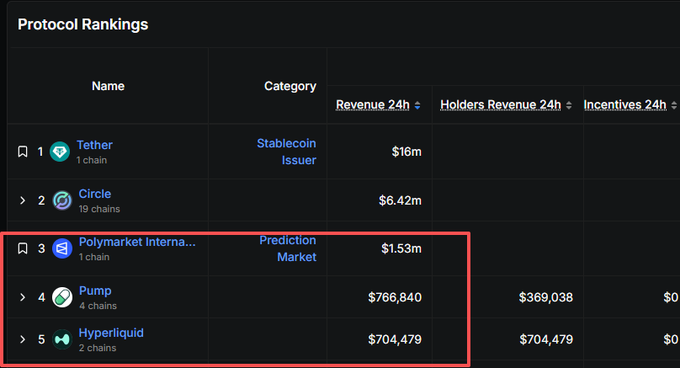Bookmark the Polymarket International row
Screen dimensions: 680x368
23,248
